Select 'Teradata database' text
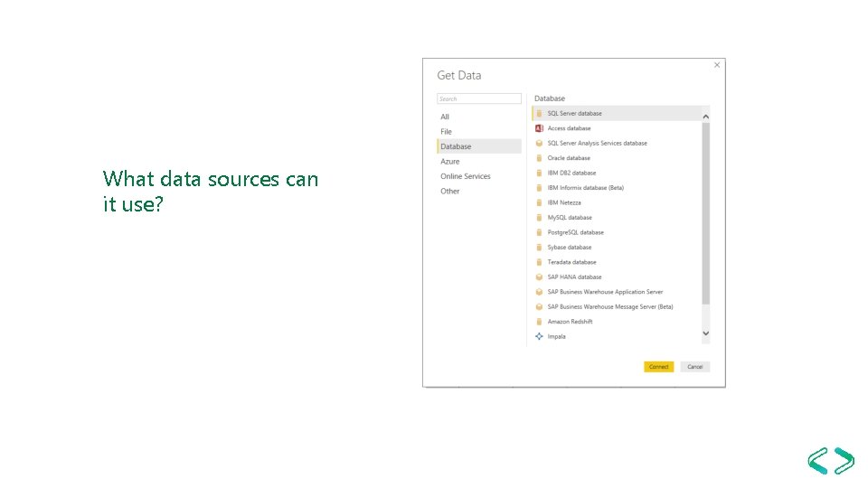 (x=571, y=262)
